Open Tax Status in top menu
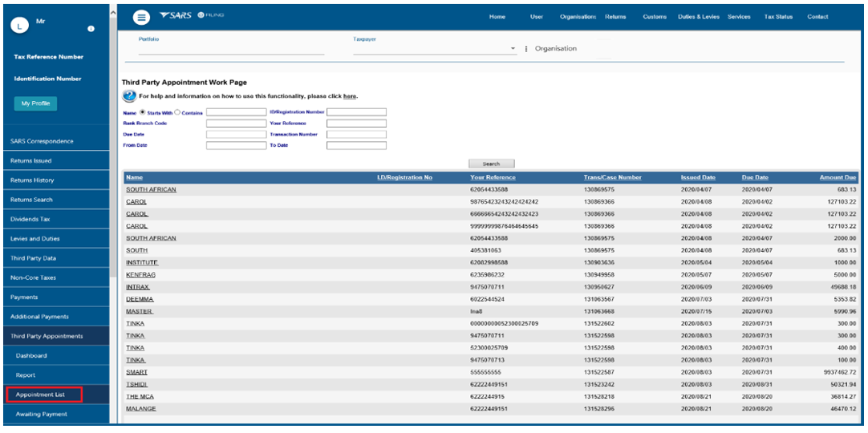Screen dimensions: 868x433 tap(778, 17)
